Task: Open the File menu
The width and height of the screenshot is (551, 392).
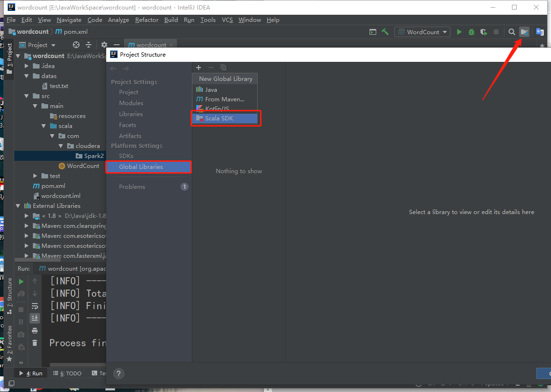Action: (11, 20)
